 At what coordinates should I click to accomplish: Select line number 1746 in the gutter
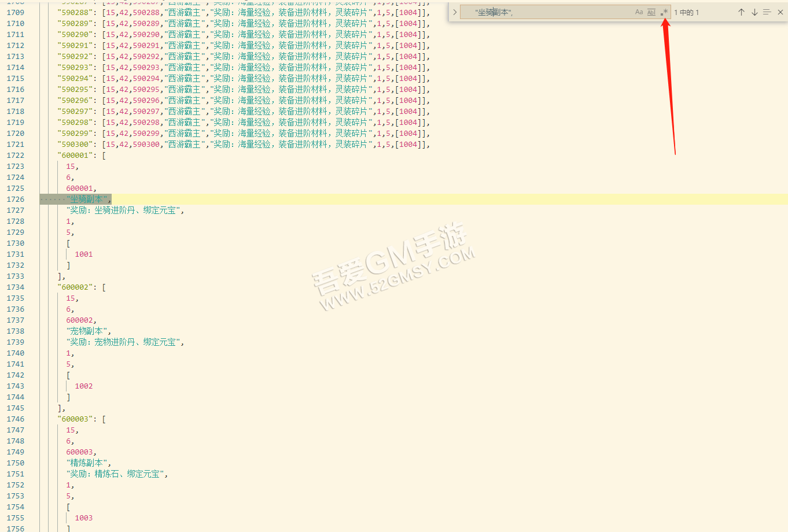point(16,419)
